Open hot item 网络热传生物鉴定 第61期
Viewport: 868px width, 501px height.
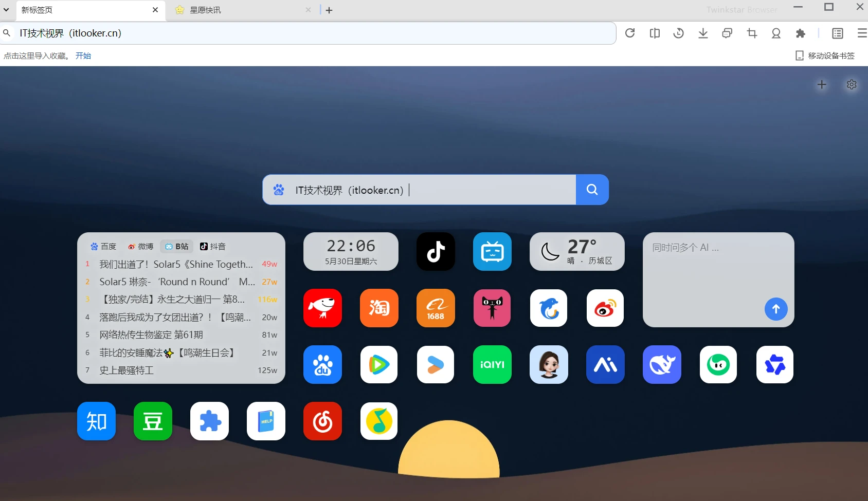coord(181,335)
